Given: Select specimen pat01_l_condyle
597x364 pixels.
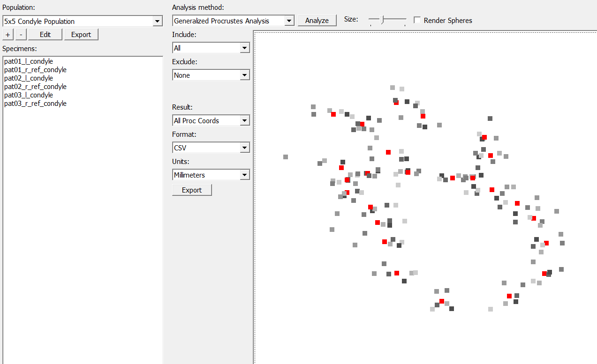Looking at the screenshot, I should click(x=28, y=61).
